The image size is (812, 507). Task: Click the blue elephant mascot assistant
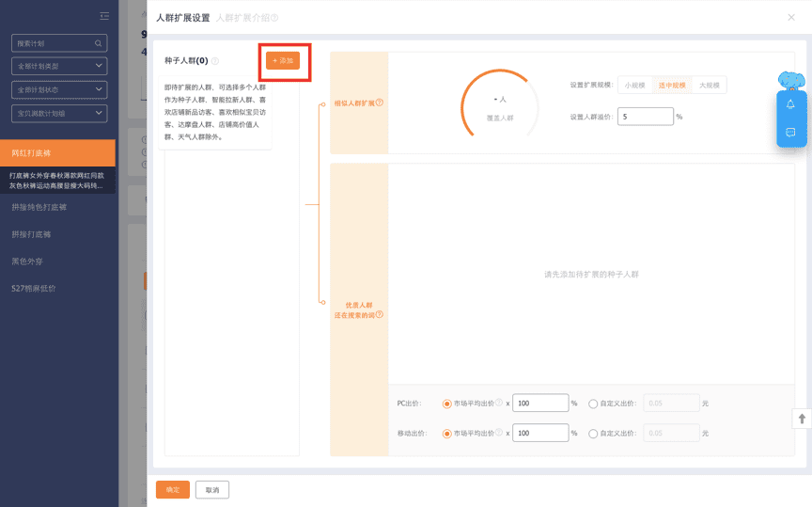pos(791,81)
